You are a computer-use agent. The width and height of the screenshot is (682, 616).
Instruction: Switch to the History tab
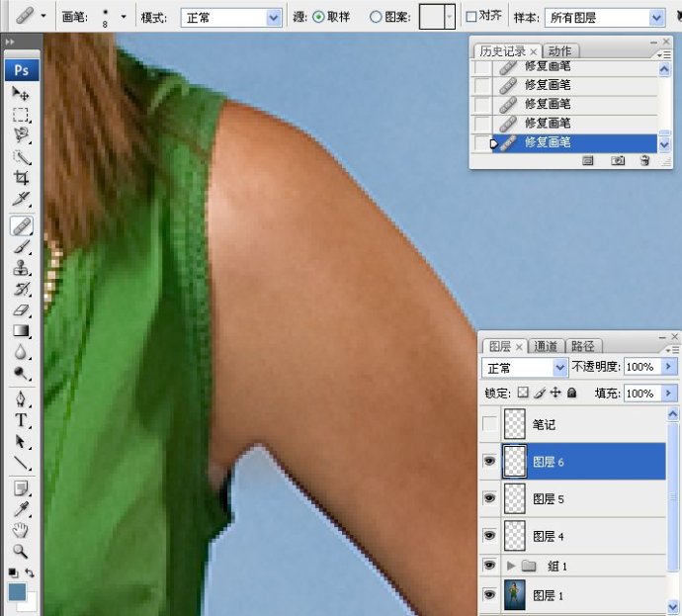coord(502,51)
